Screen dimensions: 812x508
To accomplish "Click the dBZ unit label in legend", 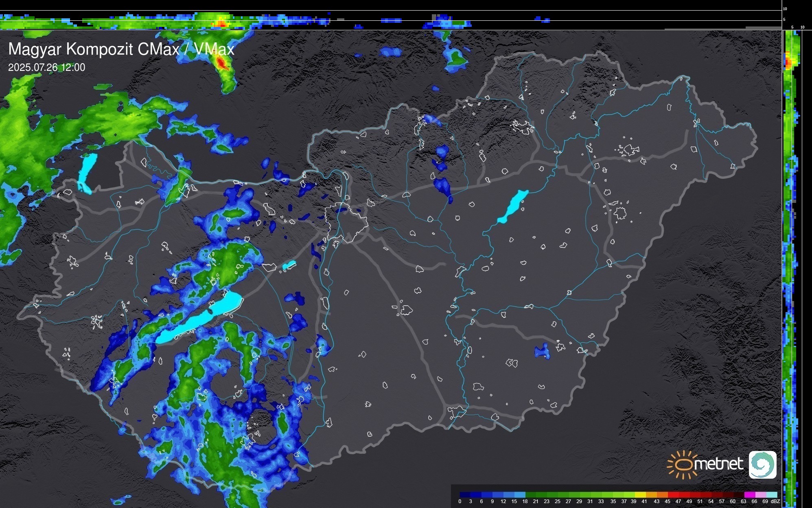I will click(775, 501).
